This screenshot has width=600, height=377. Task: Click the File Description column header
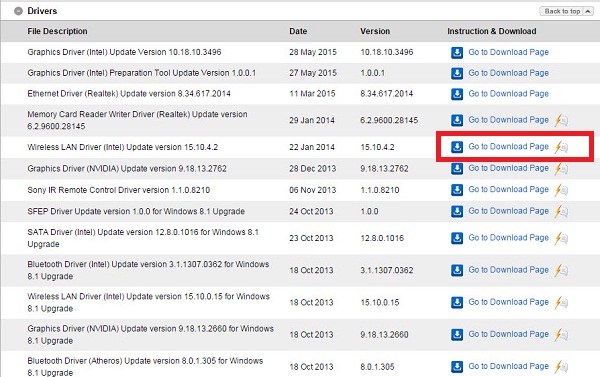click(57, 31)
